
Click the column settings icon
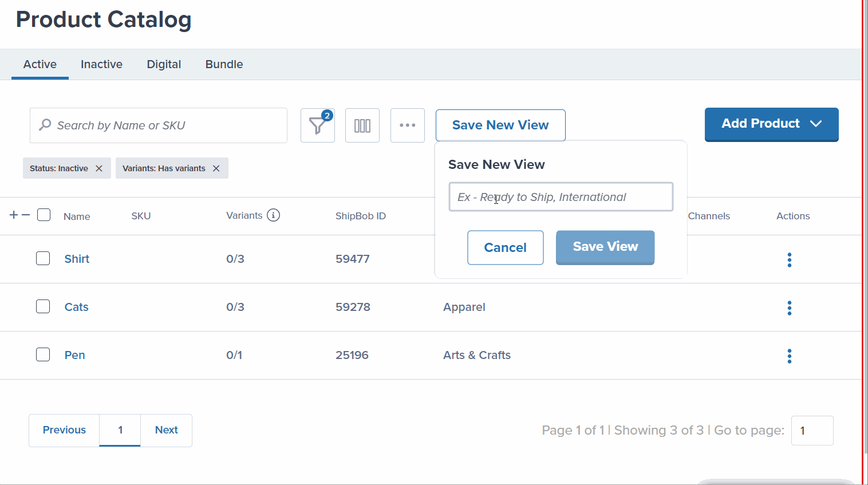coord(362,125)
